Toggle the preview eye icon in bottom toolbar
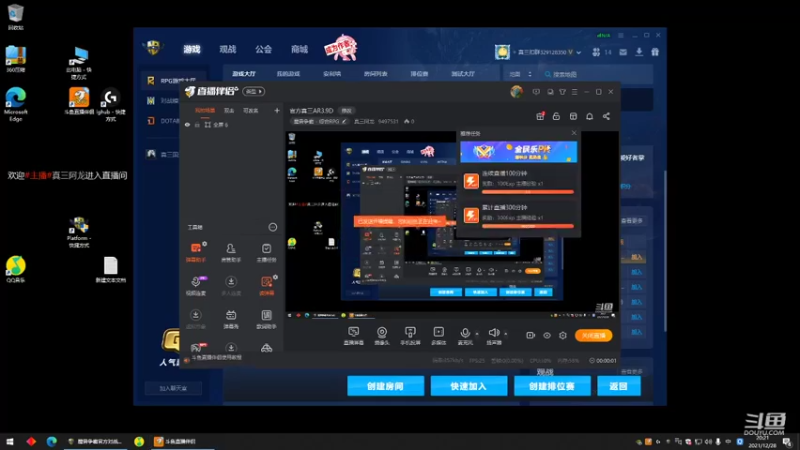Image resolution: width=800 pixels, height=450 pixels. pos(547,335)
